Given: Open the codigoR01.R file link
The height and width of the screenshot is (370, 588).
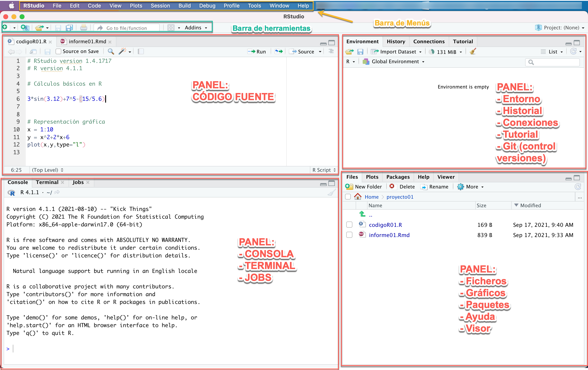Looking at the screenshot, I should pyautogui.click(x=385, y=225).
